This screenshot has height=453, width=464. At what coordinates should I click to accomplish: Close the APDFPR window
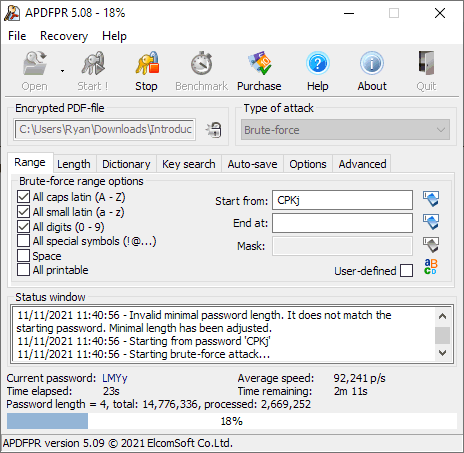[x=440, y=13]
